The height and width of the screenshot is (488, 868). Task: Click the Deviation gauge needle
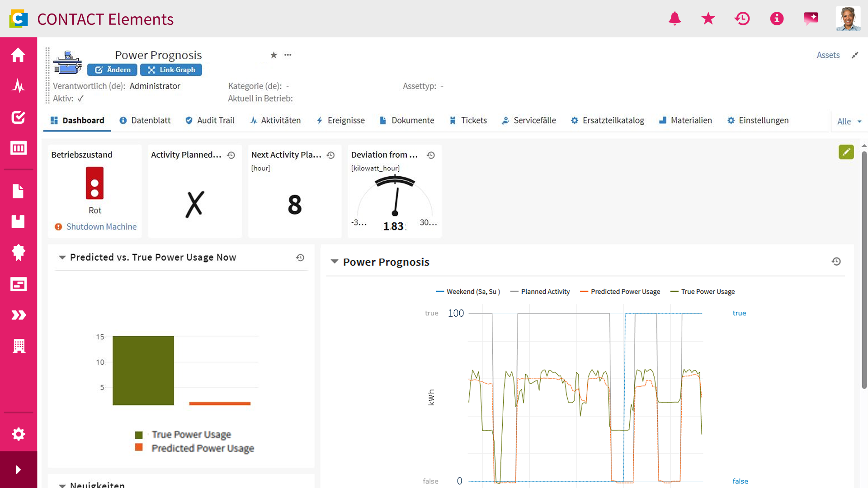(396, 201)
